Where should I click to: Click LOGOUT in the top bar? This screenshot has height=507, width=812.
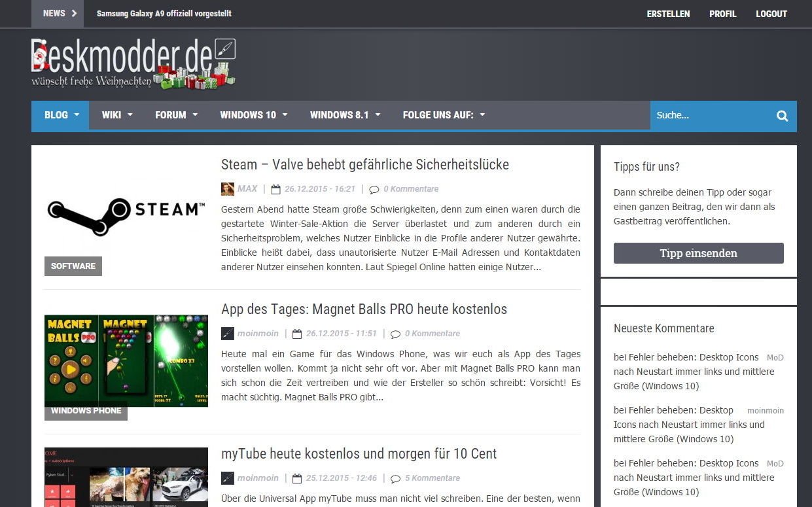point(771,14)
